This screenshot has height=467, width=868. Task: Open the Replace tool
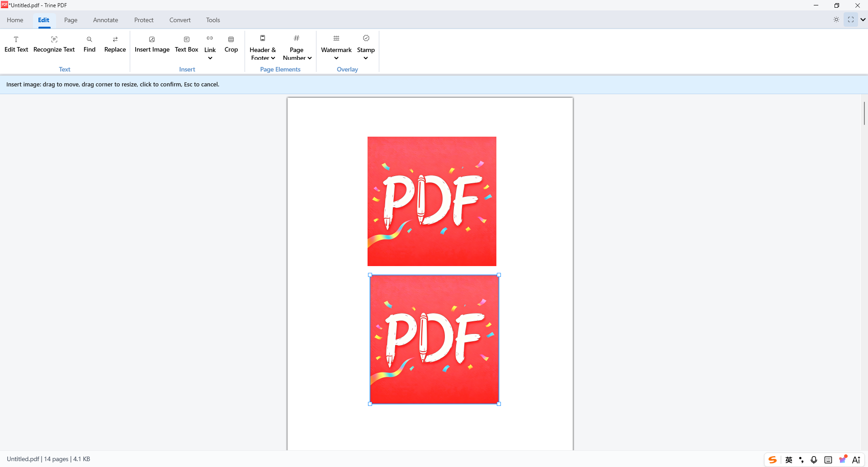pyautogui.click(x=115, y=44)
